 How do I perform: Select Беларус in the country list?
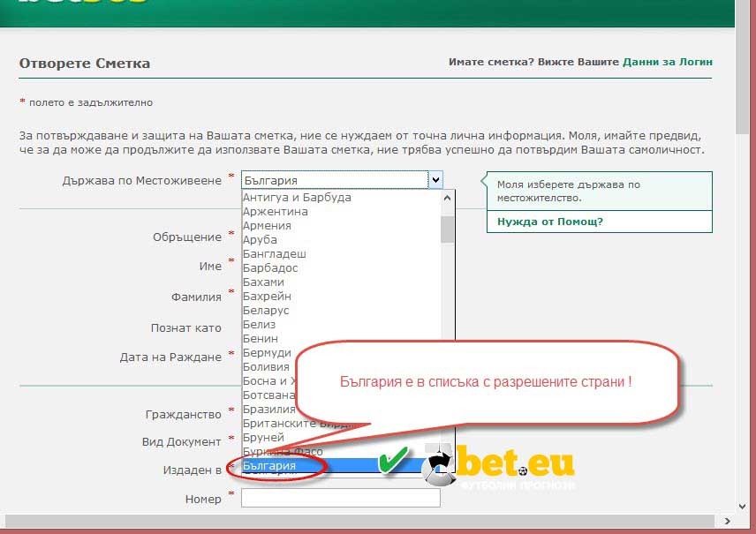coord(266,311)
